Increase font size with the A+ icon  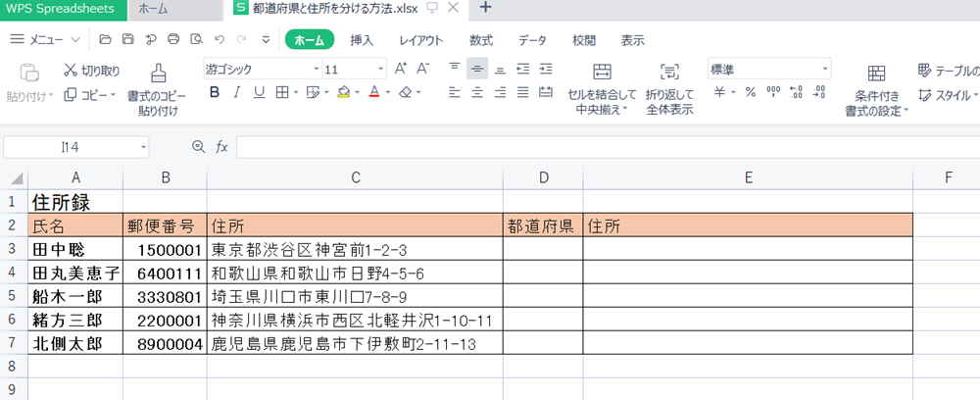[400, 69]
